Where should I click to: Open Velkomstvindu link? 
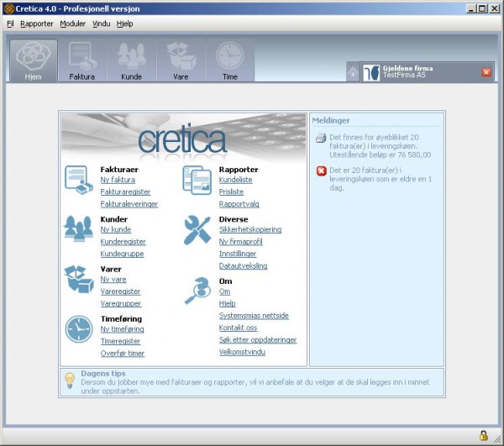point(243,352)
